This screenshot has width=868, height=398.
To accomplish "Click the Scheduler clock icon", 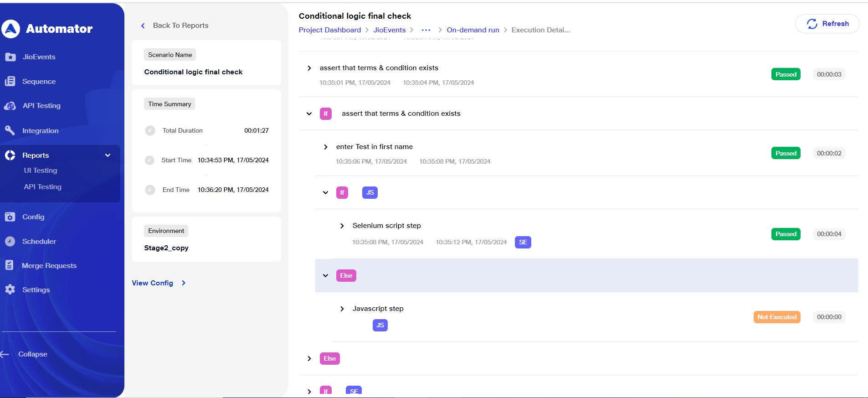I will point(10,242).
